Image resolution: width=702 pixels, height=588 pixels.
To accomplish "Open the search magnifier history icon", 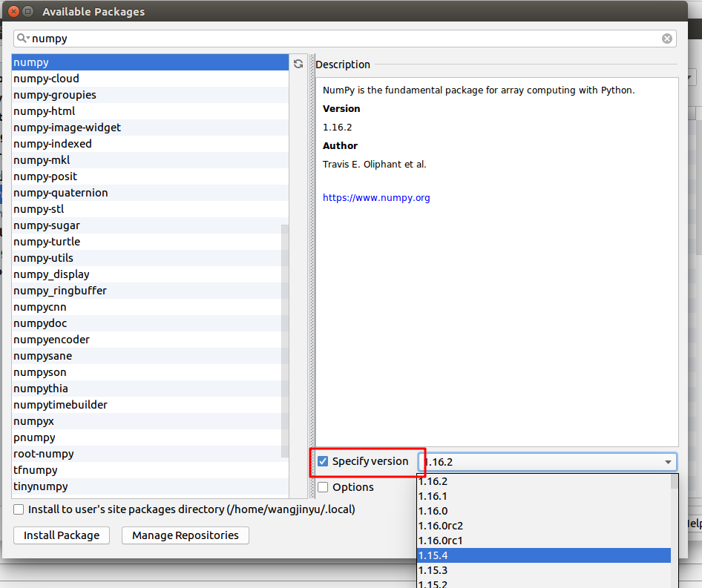I will [22, 39].
